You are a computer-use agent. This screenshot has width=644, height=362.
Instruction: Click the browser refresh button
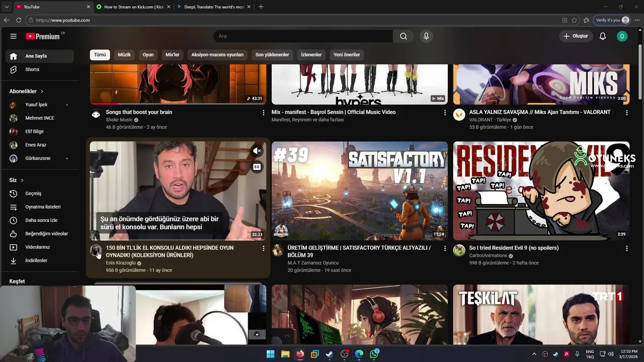pyautogui.click(x=19, y=20)
